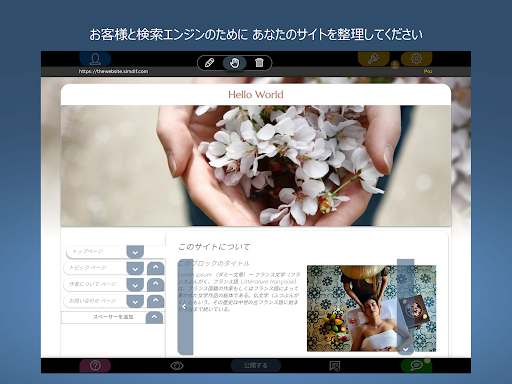Click the 公開する publish button
The image size is (512, 384).
pyautogui.click(x=256, y=366)
